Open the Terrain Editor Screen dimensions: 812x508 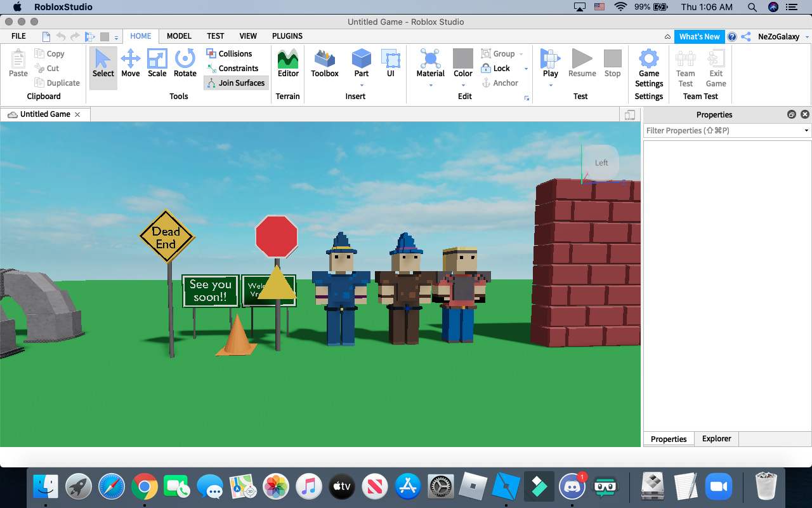click(x=287, y=63)
